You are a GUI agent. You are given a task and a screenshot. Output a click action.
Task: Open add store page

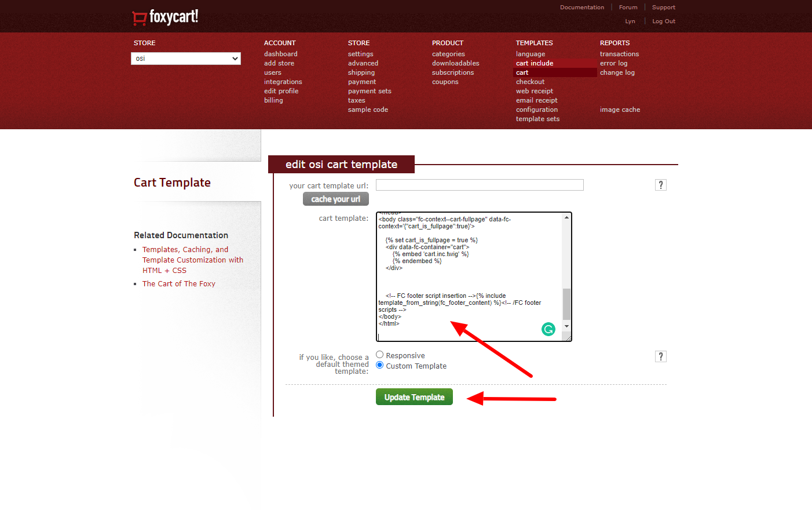tap(279, 63)
